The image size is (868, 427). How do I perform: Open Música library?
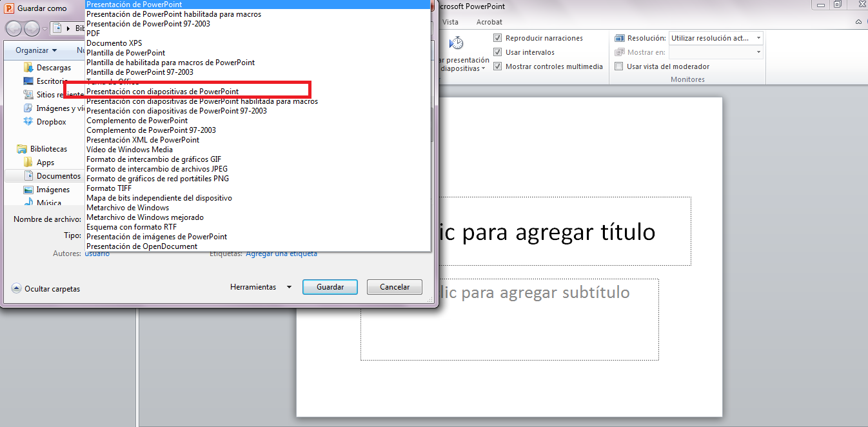(49, 203)
